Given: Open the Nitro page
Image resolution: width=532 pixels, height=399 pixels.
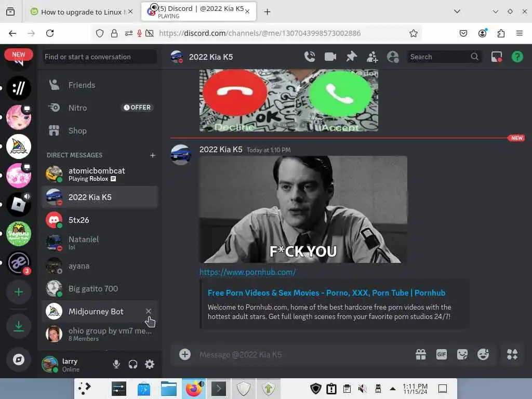Looking at the screenshot, I should [100, 108].
